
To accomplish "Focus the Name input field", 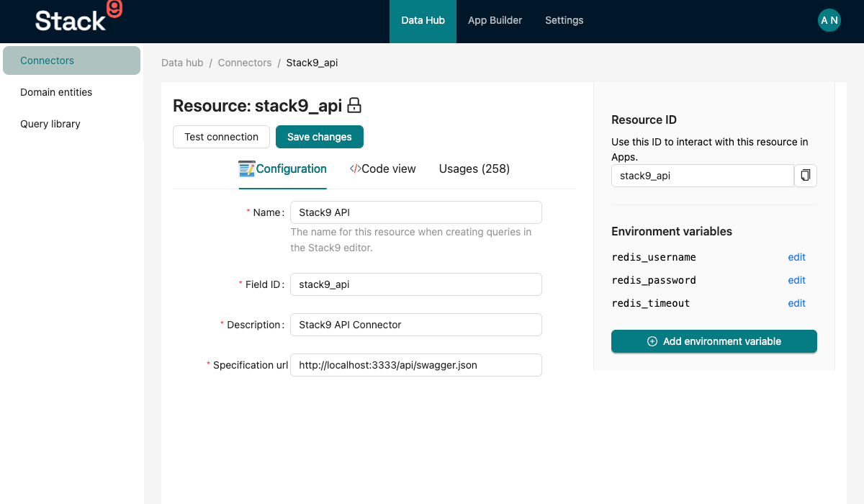I will coord(415,212).
